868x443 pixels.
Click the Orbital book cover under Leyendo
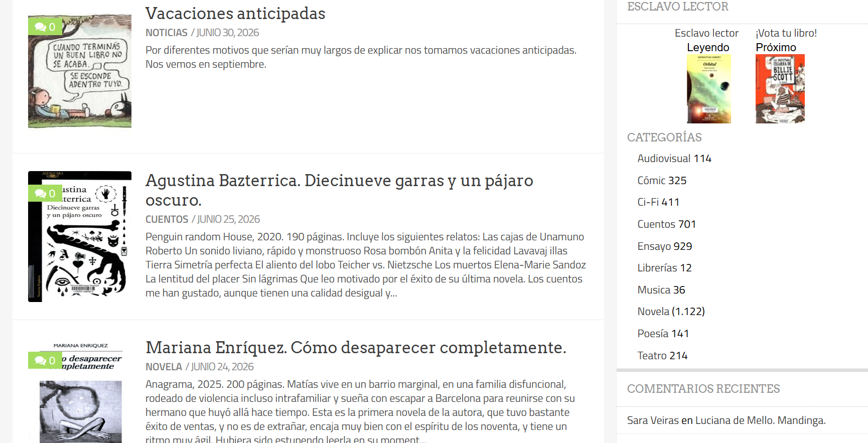coord(709,89)
